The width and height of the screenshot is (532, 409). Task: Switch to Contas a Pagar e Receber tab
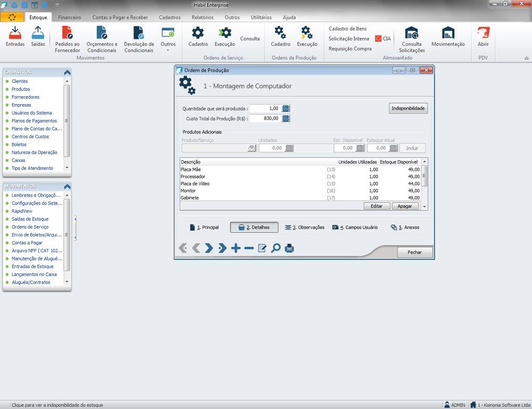coord(120,17)
